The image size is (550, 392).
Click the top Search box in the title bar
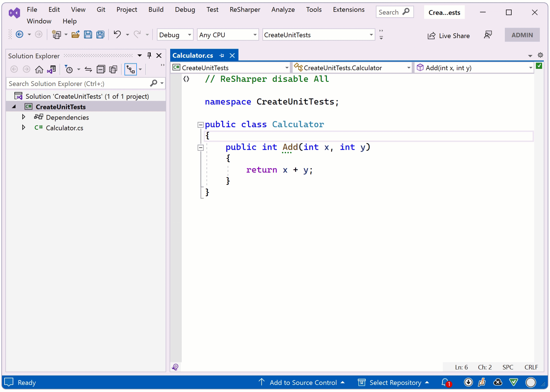(x=395, y=12)
